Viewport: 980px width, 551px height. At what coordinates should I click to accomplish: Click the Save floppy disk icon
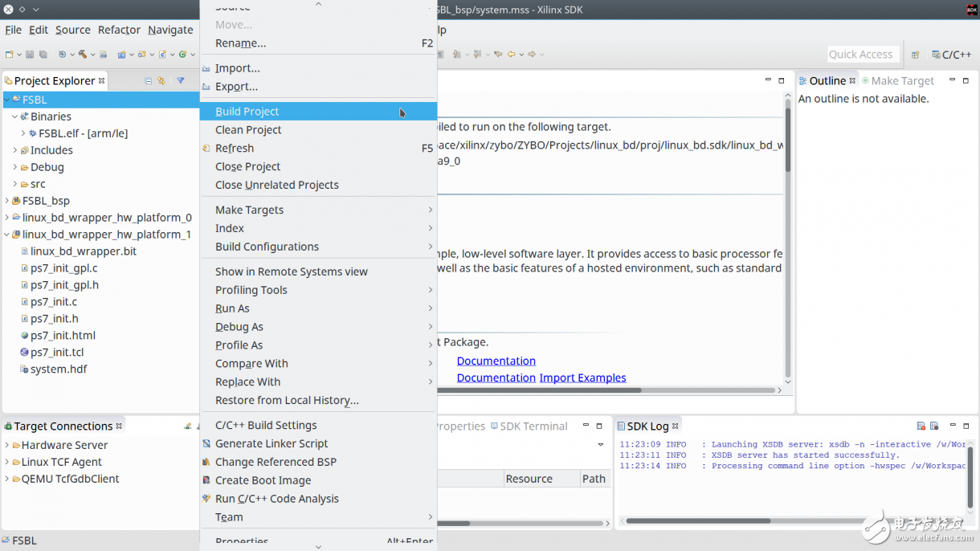point(30,55)
